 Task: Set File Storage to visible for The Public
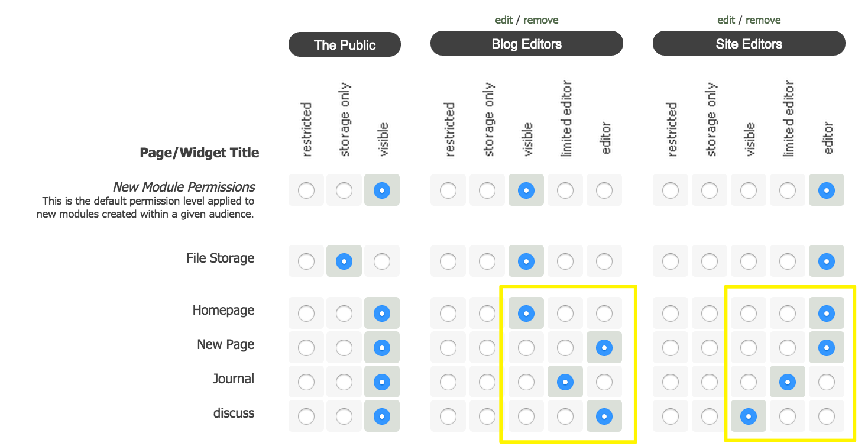click(382, 261)
